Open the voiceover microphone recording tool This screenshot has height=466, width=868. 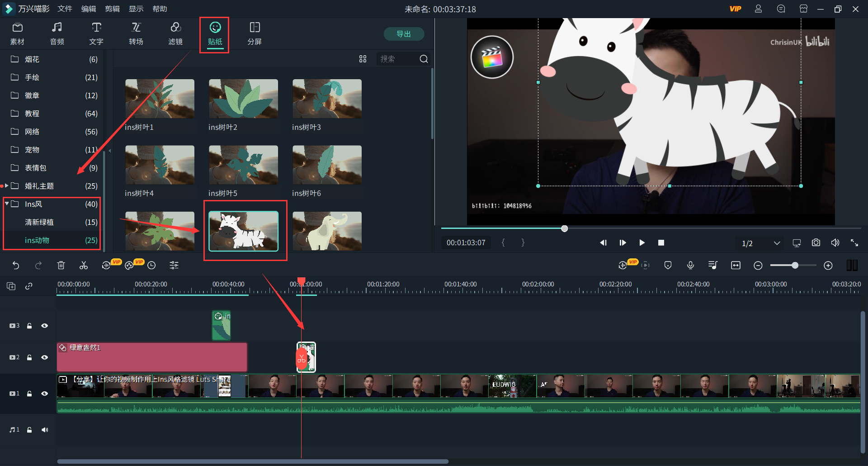pyautogui.click(x=690, y=266)
